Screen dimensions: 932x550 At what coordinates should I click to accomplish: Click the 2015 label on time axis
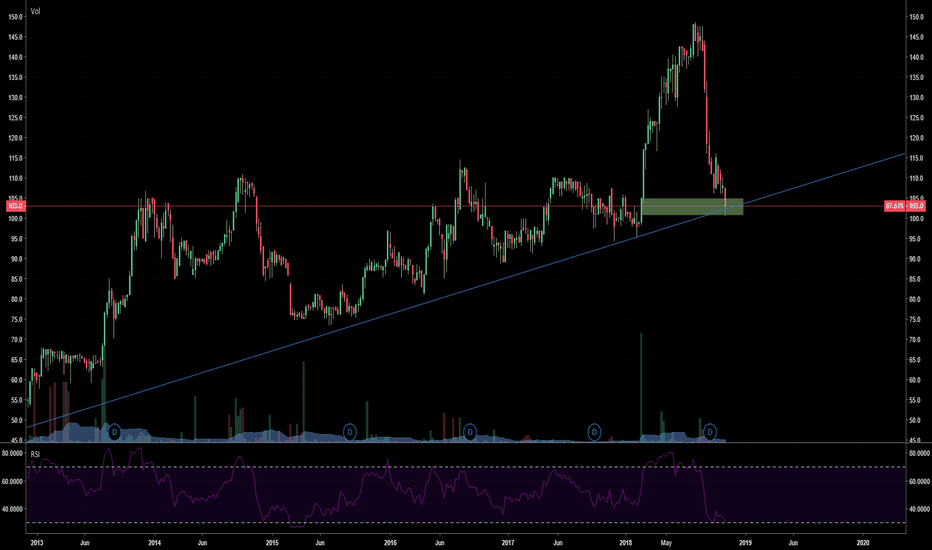click(x=272, y=543)
